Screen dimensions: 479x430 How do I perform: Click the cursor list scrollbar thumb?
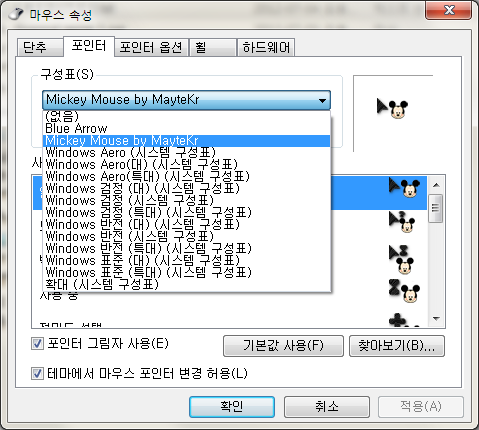pos(436,209)
